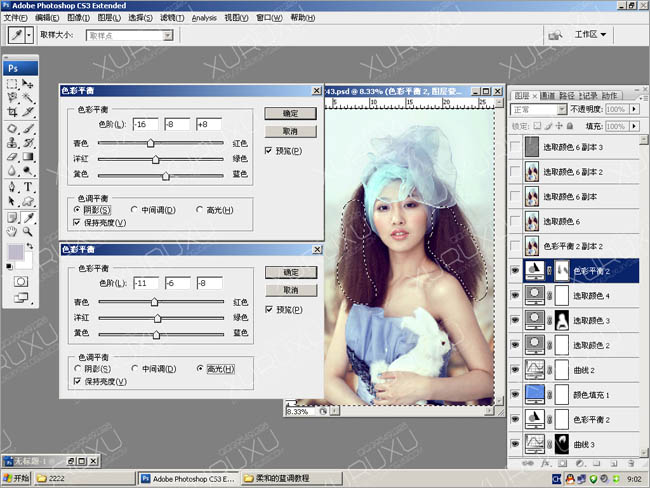650x488 pixels.
Task: Open the 工作区 workspace dropdown
Action: coord(591,34)
